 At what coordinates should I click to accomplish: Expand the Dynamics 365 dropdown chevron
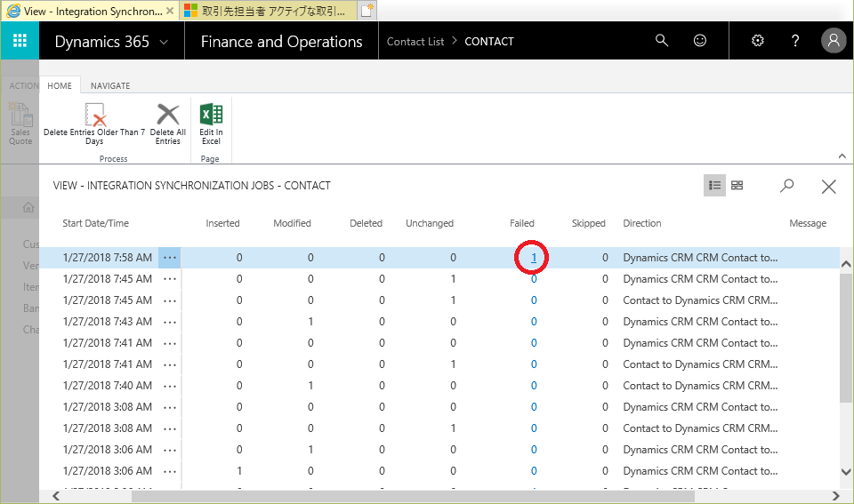pyautogui.click(x=164, y=42)
